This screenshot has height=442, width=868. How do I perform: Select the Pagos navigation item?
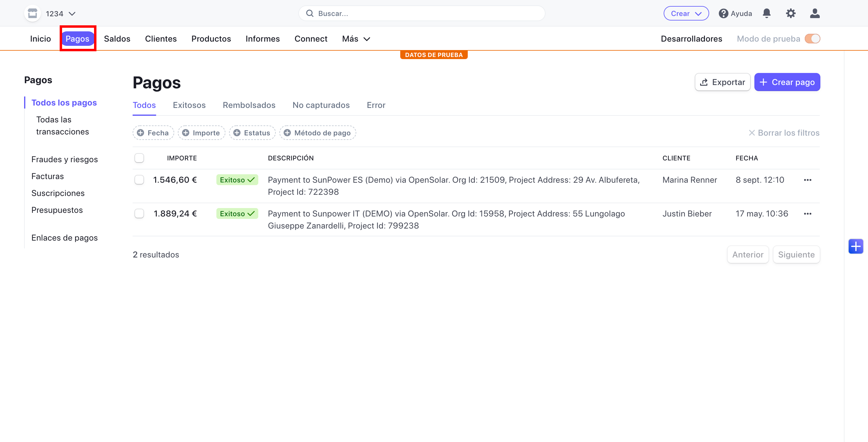(77, 39)
